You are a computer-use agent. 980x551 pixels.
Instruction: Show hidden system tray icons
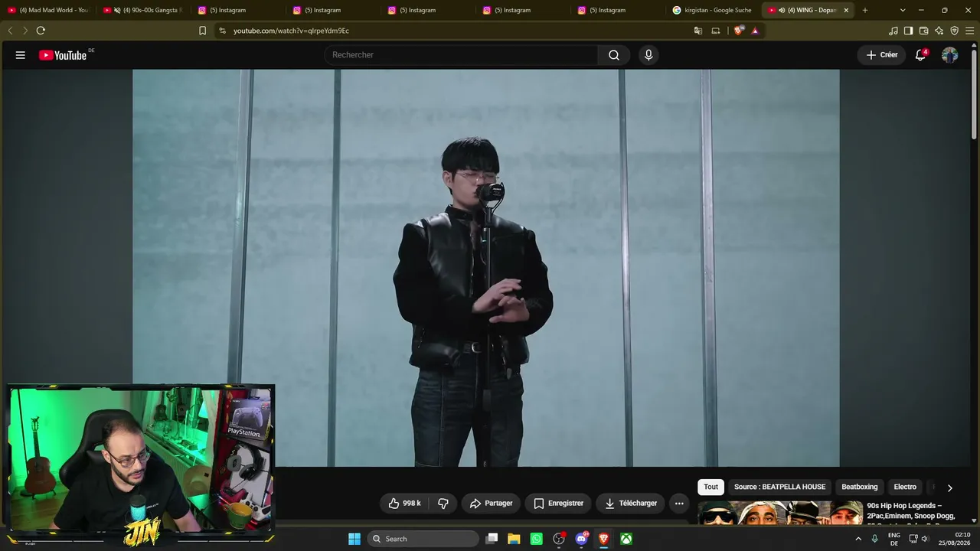point(858,539)
